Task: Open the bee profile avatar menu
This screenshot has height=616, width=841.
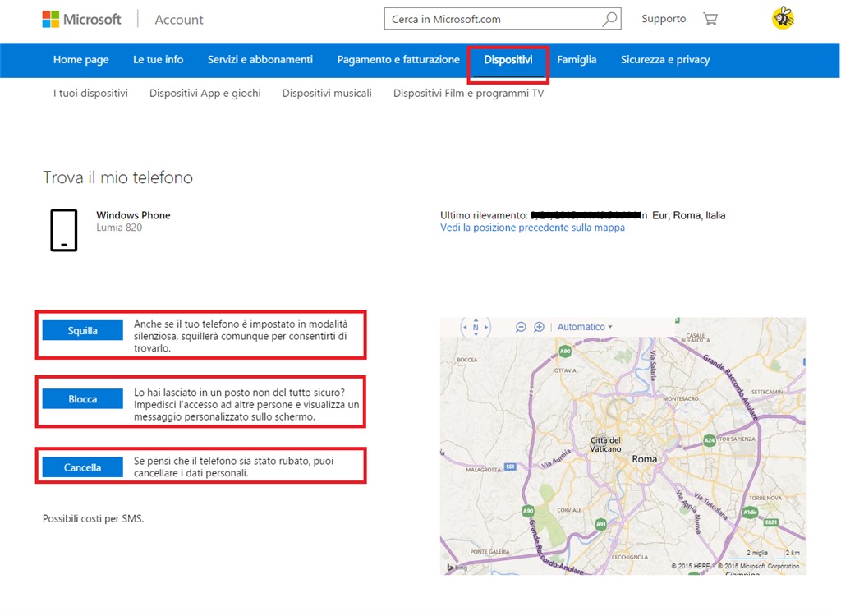Action: 783,19
